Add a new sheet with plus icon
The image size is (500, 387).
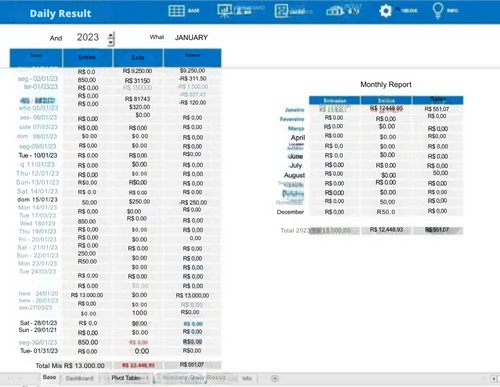[275, 378]
